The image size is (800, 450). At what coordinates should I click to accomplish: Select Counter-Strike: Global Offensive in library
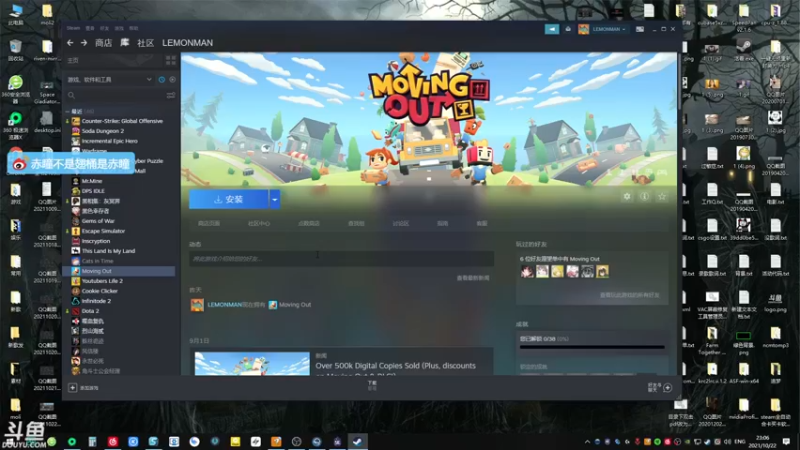(x=122, y=121)
